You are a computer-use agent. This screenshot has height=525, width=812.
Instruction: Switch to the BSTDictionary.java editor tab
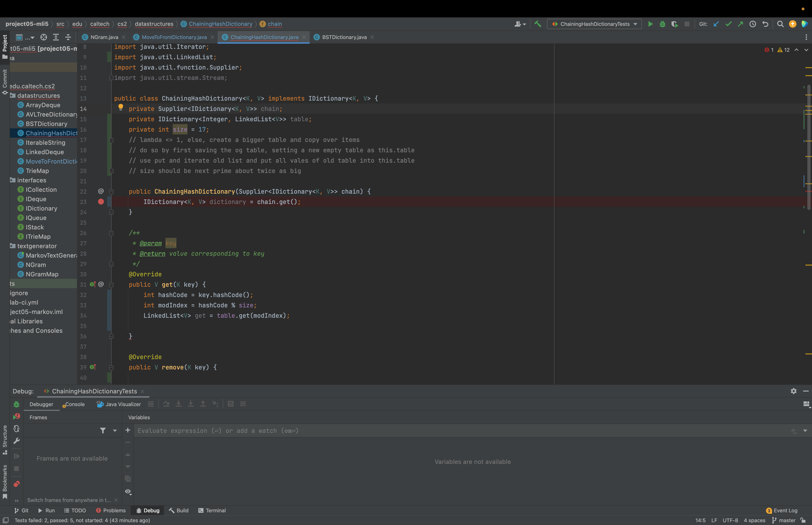coord(344,37)
